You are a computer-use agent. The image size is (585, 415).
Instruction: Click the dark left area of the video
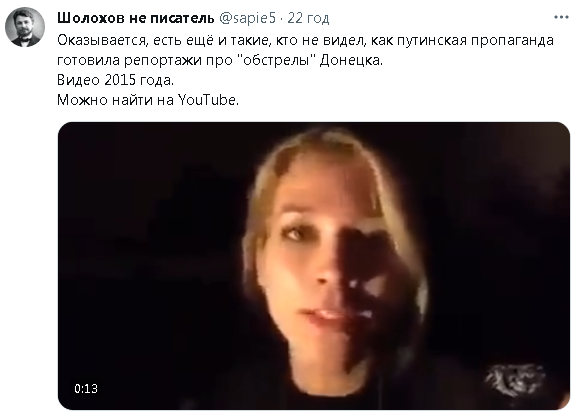point(149,261)
